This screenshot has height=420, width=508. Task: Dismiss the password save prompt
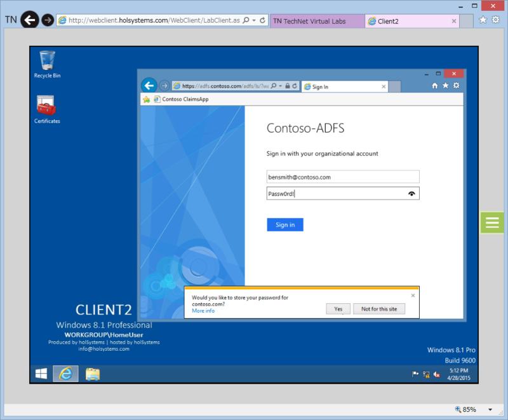[x=413, y=295]
